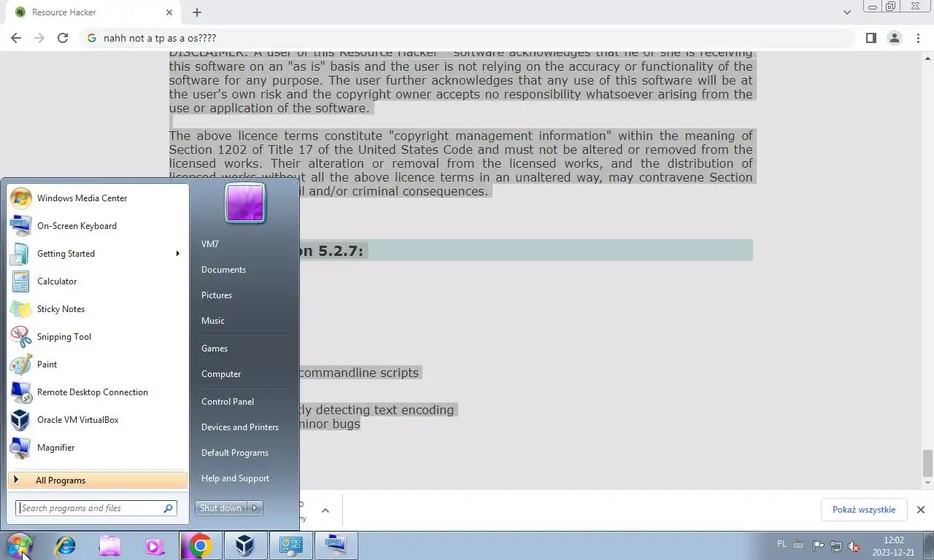Viewport: 934px width, 560px height.
Task: Open Paint application
Action: click(x=98, y=365)
